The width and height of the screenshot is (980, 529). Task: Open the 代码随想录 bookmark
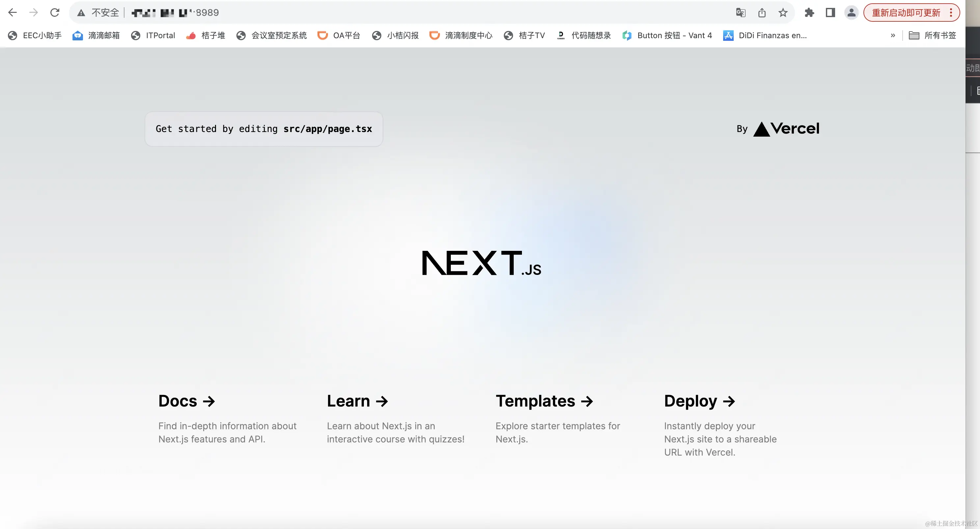(584, 35)
